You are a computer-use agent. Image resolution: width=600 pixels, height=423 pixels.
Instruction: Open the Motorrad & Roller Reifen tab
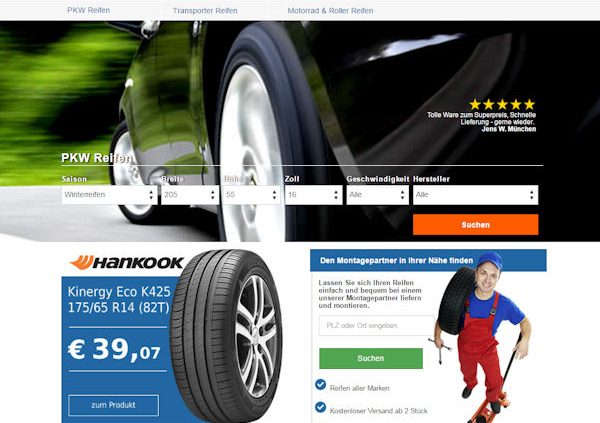[330, 11]
